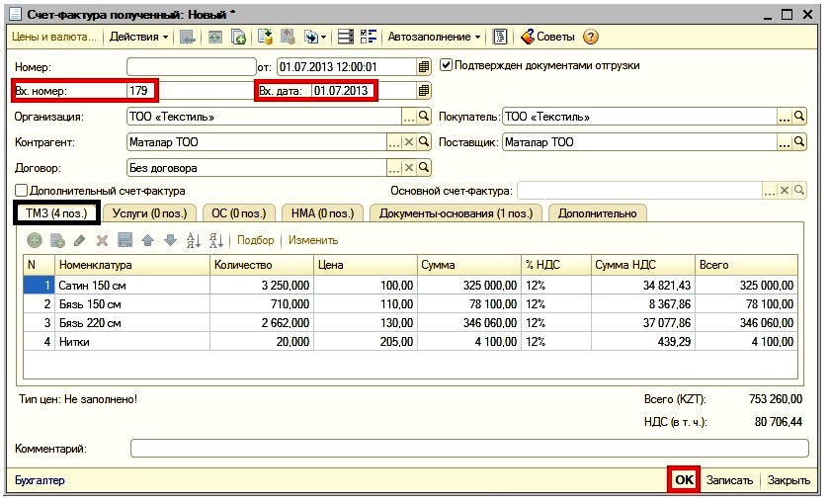
Task: Sort rows ascending with A-Z icon
Action: [193, 240]
